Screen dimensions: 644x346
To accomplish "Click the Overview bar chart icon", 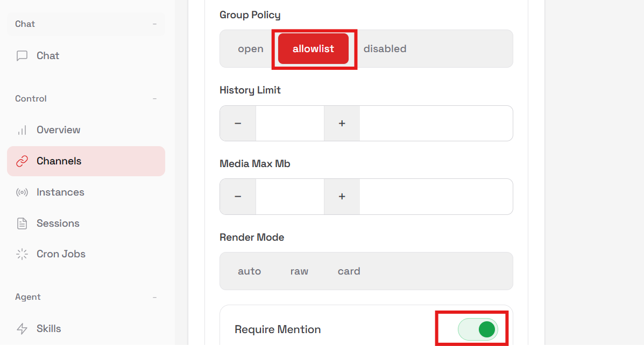I will [x=22, y=130].
